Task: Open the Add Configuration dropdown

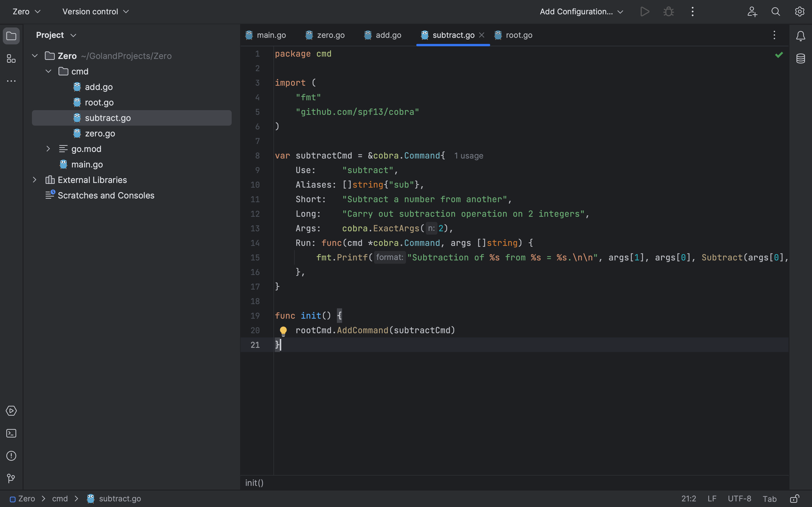Action: point(581,12)
